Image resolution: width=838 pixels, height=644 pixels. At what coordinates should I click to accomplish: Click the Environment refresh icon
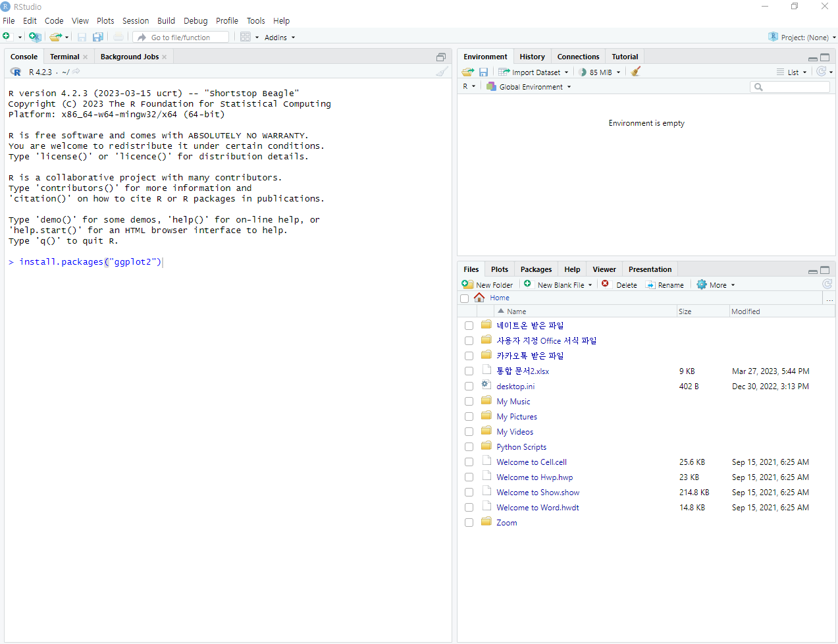[x=821, y=71]
